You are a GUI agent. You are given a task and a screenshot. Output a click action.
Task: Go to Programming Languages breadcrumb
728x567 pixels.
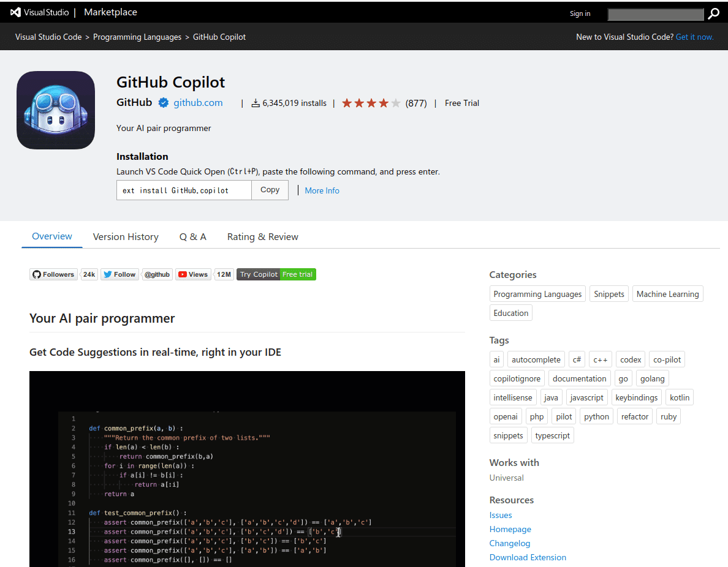[137, 37]
